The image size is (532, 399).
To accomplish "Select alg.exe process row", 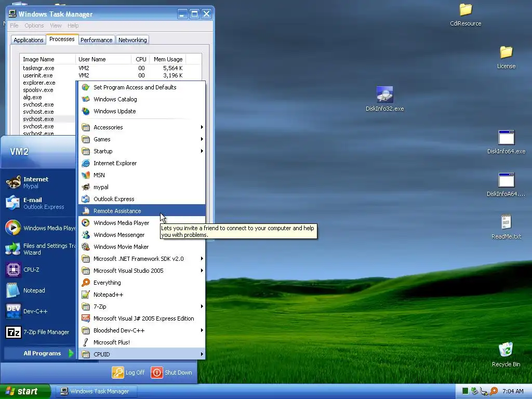I will (x=32, y=97).
